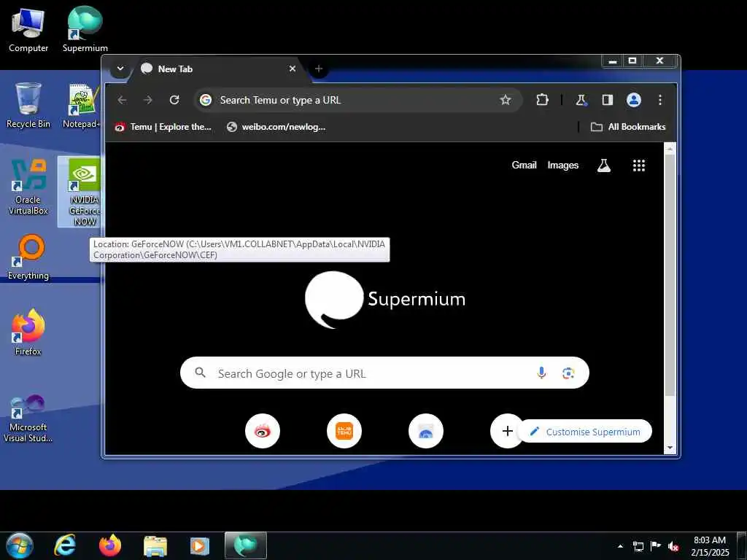Open Action Center flag icon
The image size is (747, 560).
656,546
